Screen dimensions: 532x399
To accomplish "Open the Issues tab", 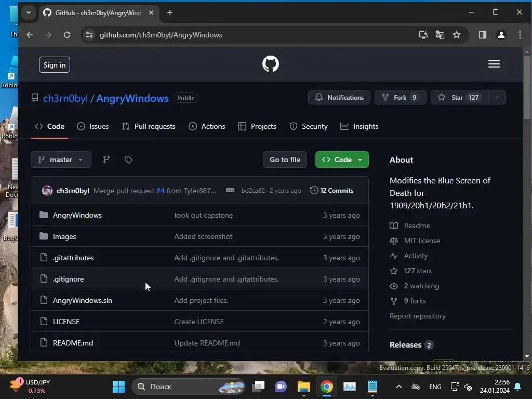I will [93, 126].
